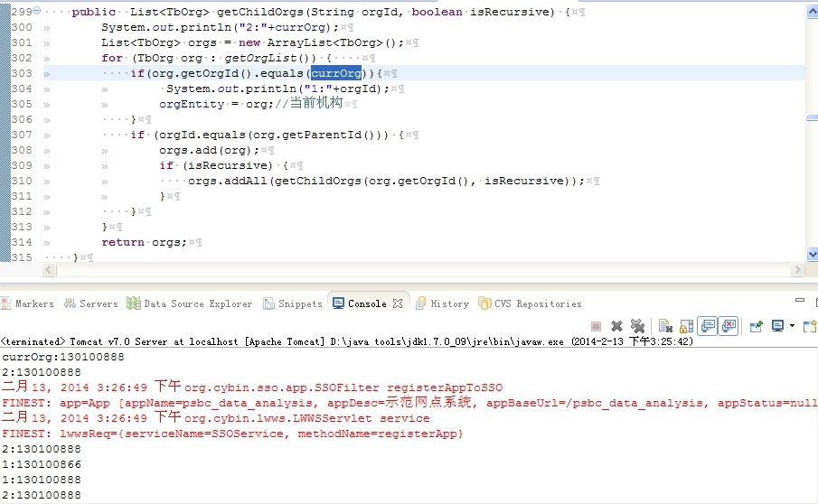This screenshot has height=504, width=818.
Task: Remove the terminated launch via single X icon
Action: point(616,326)
